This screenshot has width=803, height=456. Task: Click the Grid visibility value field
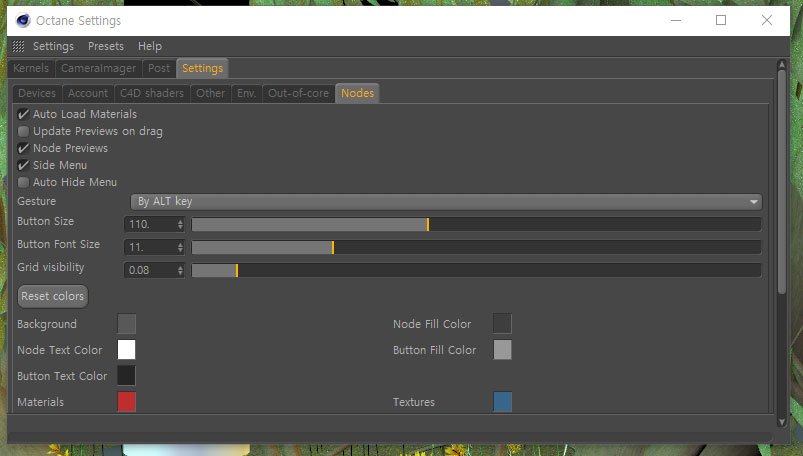pos(150,271)
